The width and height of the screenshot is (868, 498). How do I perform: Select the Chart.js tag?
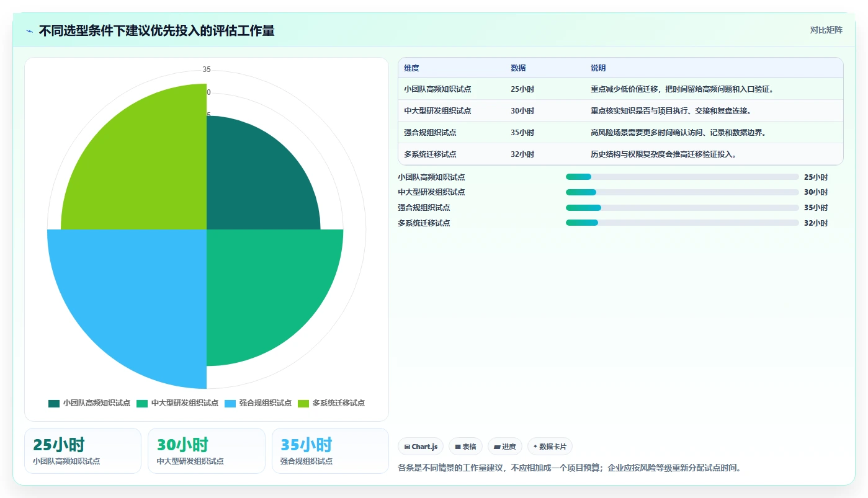[x=421, y=447]
